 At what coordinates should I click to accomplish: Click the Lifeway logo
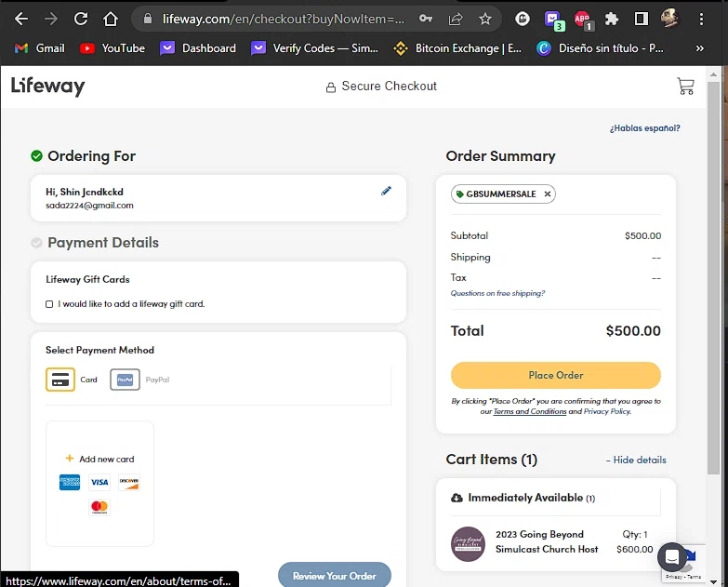pyautogui.click(x=47, y=86)
